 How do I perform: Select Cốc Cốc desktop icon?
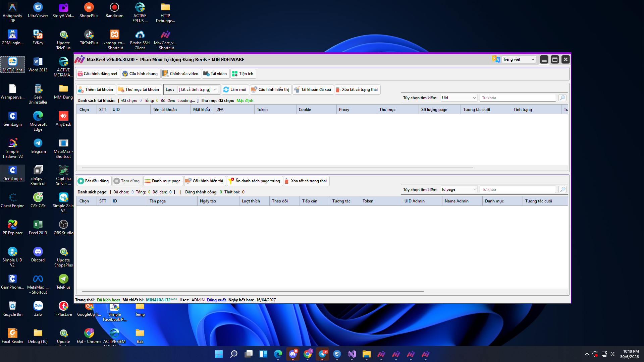[x=38, y=200]
